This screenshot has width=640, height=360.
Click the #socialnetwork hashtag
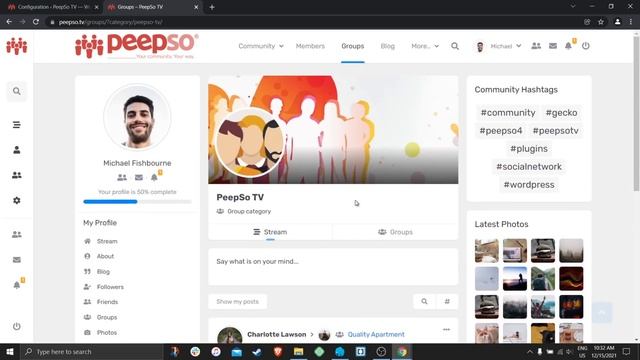tap(529, 167)
